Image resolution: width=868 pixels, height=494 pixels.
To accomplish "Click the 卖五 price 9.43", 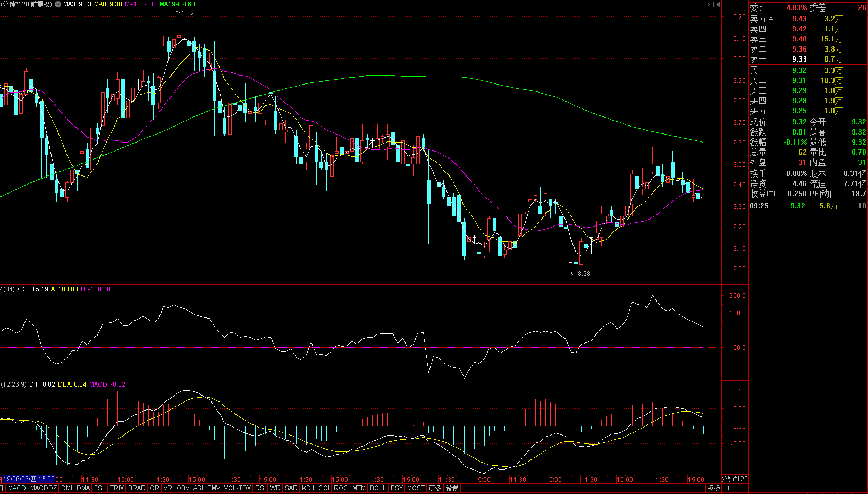I will [x=799, y=19].
